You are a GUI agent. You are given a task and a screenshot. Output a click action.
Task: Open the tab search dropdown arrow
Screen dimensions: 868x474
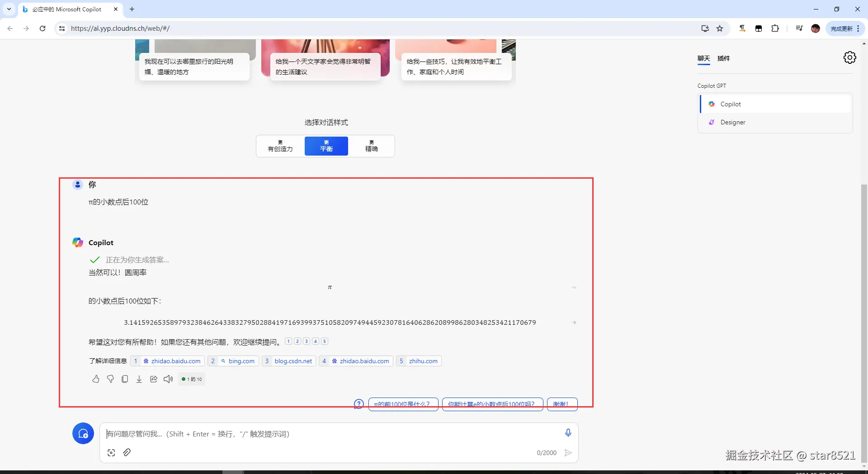9,9
